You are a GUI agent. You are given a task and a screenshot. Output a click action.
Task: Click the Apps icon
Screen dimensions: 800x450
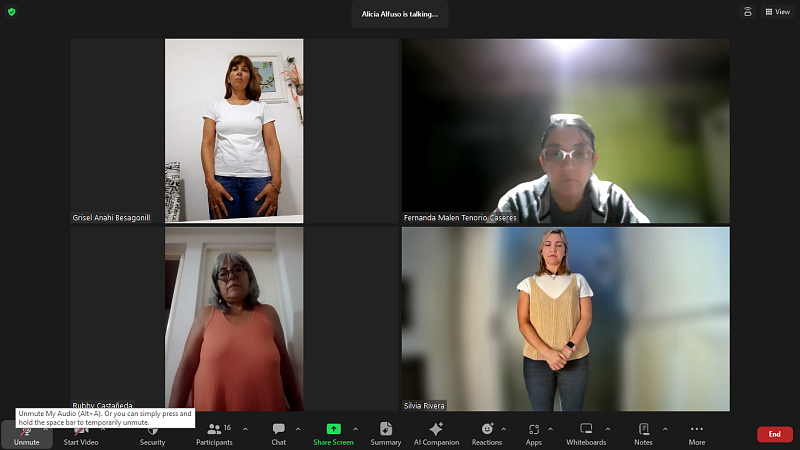[534, 433]
